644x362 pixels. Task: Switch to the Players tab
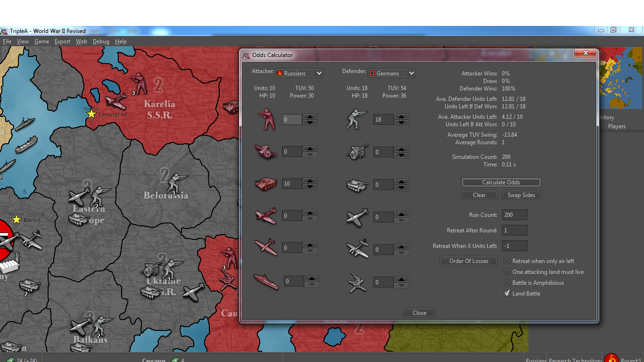pos(617,126)
